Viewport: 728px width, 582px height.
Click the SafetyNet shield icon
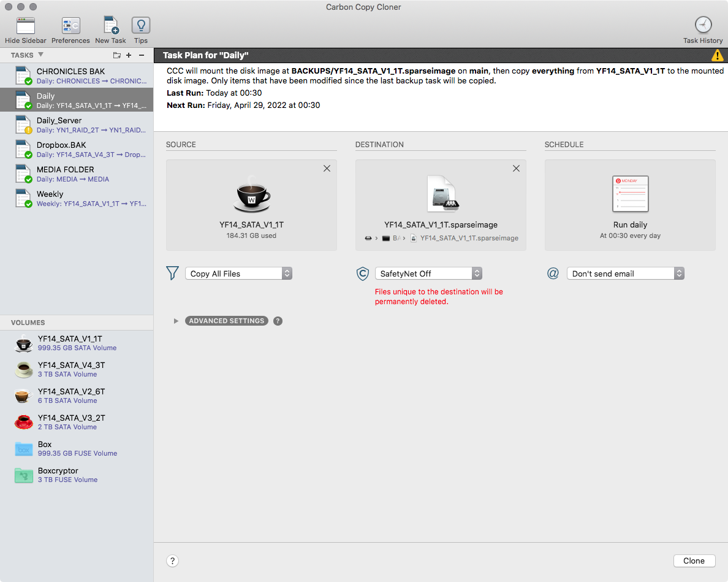tap(363, 274)
